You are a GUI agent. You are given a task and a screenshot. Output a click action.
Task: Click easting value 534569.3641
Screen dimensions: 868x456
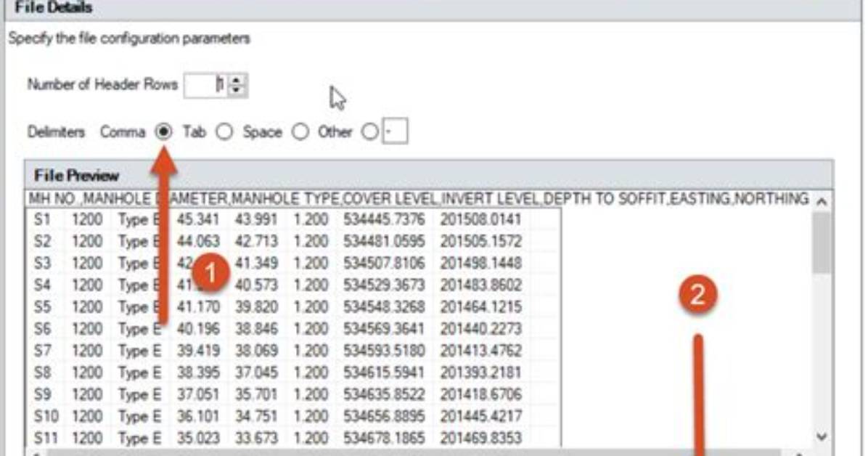coord(384,329)
